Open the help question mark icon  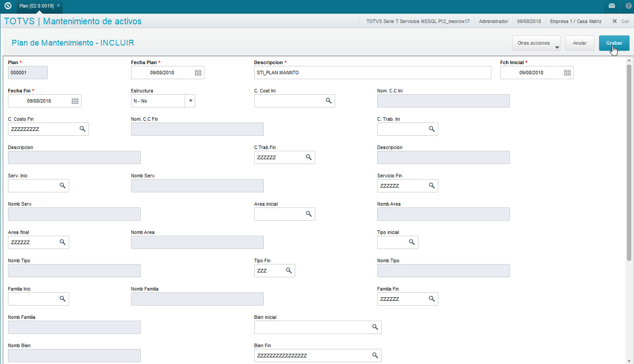[628, 6]
